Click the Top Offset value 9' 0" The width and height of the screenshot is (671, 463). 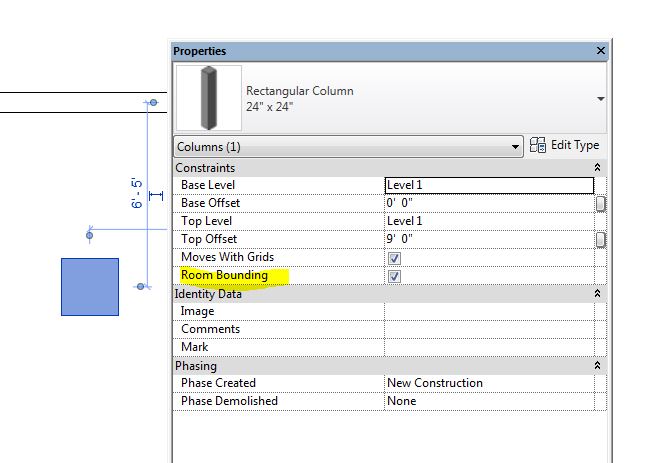coord(489,239)
